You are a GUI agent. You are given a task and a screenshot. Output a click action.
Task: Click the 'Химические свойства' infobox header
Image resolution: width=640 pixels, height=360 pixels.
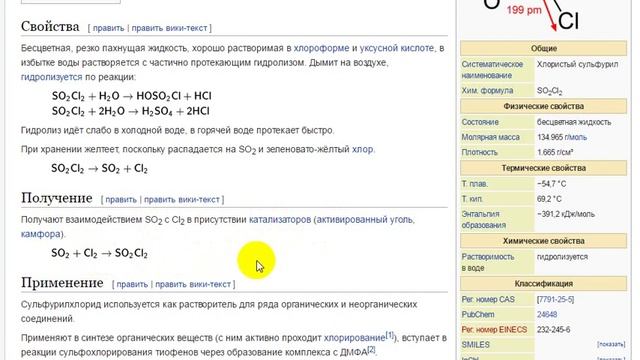click(x=544, y=241)
